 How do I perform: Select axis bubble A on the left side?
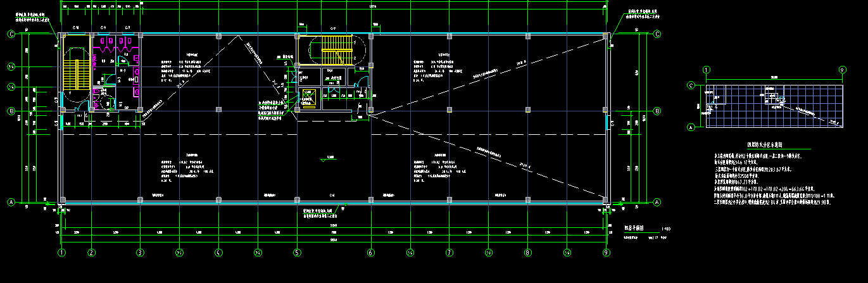(x=11, y=203)
